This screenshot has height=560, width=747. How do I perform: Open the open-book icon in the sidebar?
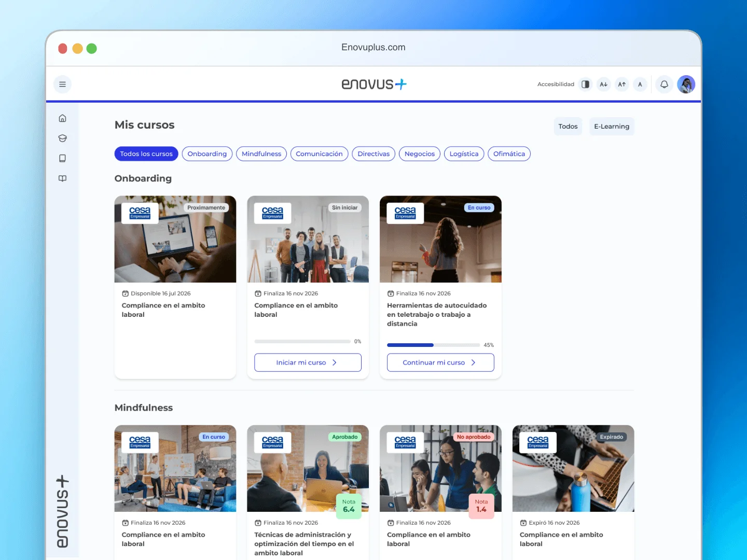[62, 178]
